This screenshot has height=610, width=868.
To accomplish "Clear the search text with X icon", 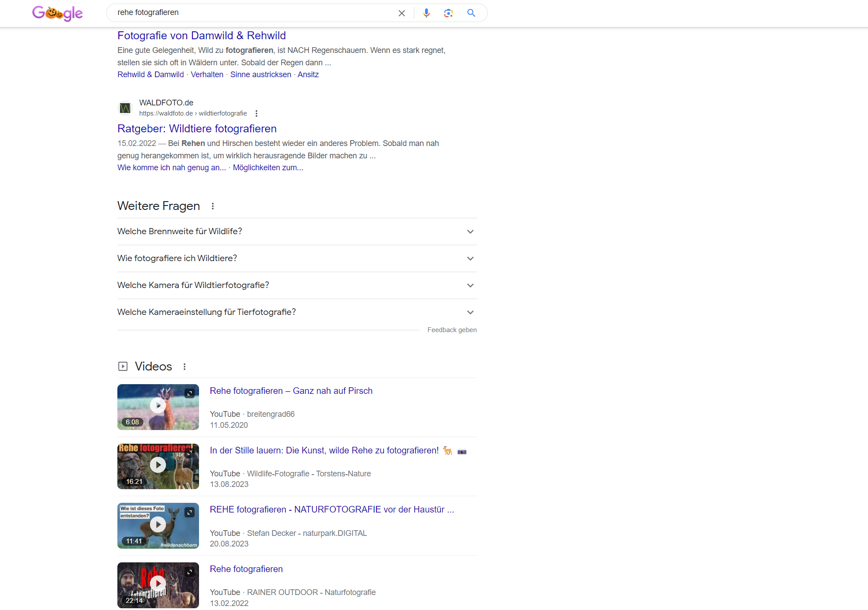I will pos(402,13).
